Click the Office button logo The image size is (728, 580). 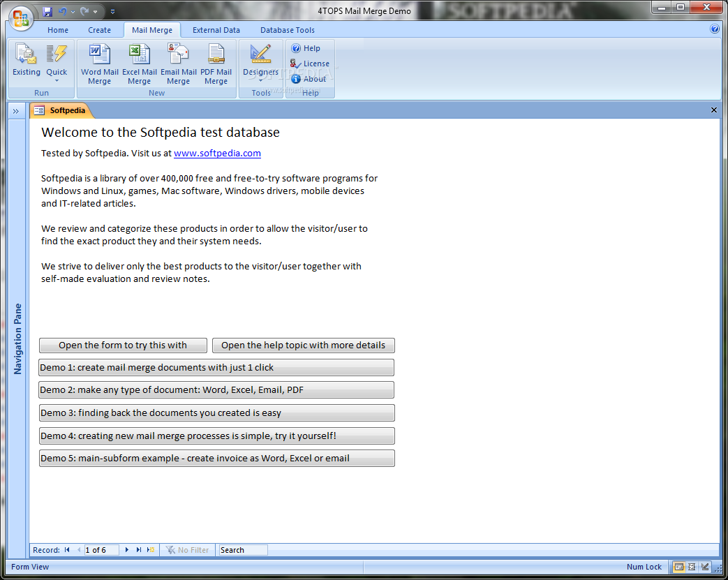(21, 19)
